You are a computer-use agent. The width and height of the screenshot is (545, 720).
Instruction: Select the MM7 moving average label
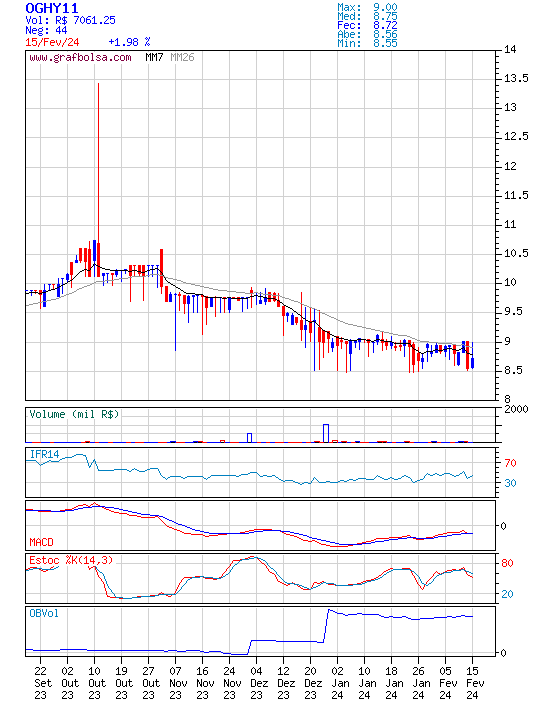[154, 57]
